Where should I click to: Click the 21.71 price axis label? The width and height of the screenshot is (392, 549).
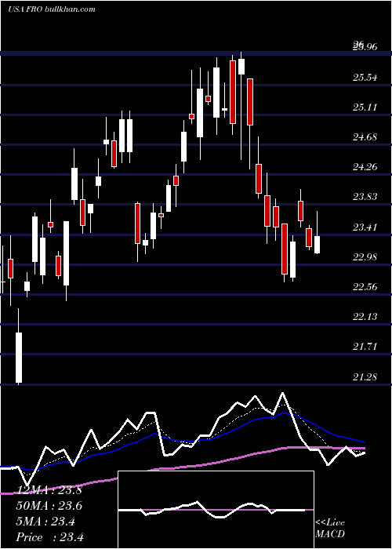pos(365,347)
